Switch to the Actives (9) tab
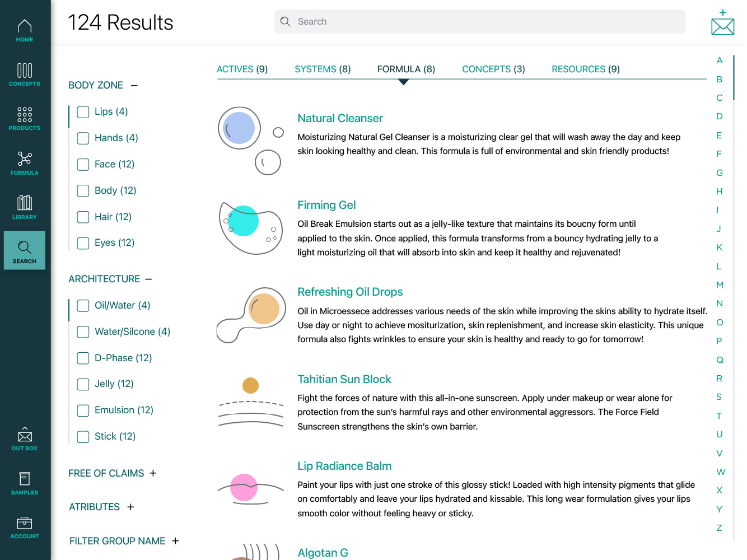Viewport: 747px width, 560px height. pyautogui.click(x=242, y=69)
